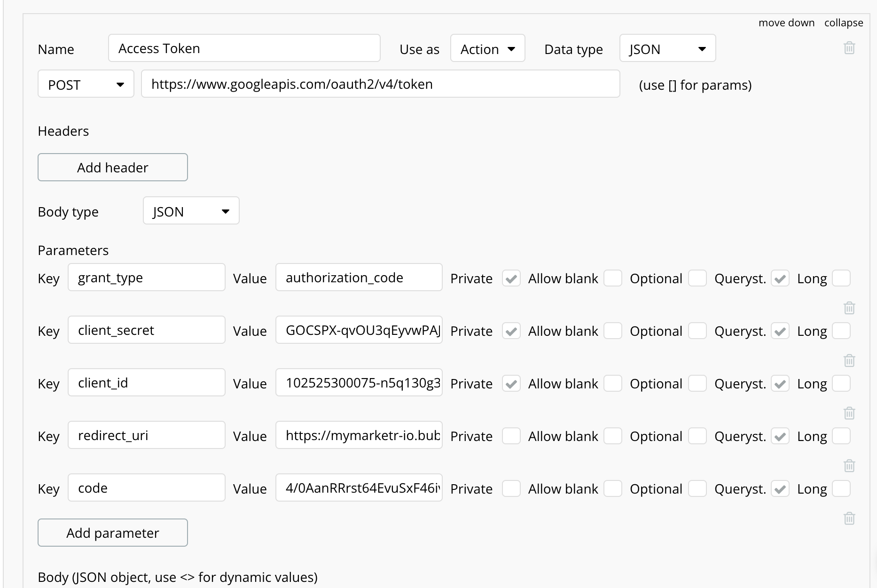Enable Optional for grant_type parameter
The width and height of the screenshot is (877, 588).
[697, 278]
